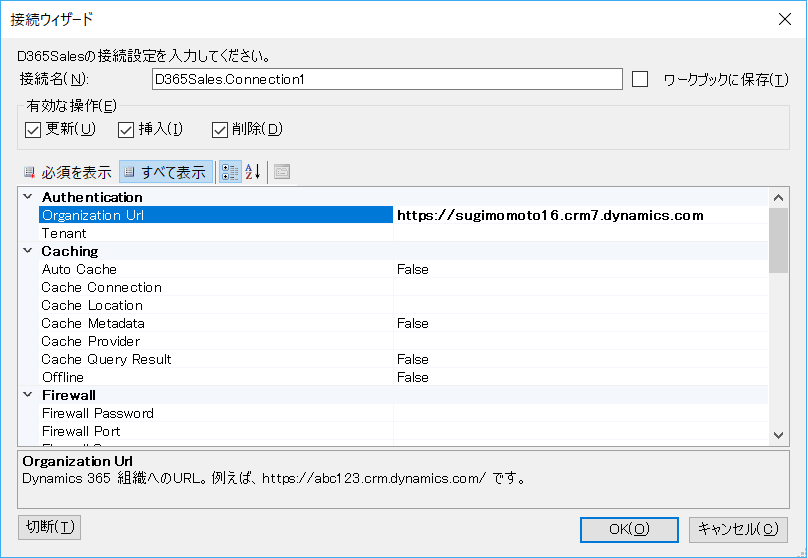This screenshot has width=808, height=558.
Task: Collapse the Firewall category
Action: pyautogui.click(x=28, y=395)
